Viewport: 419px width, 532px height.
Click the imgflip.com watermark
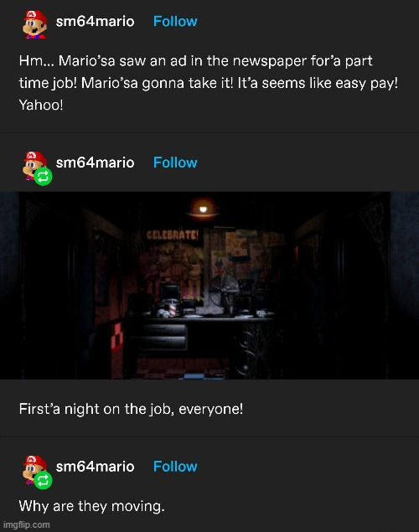pos(27,524)
